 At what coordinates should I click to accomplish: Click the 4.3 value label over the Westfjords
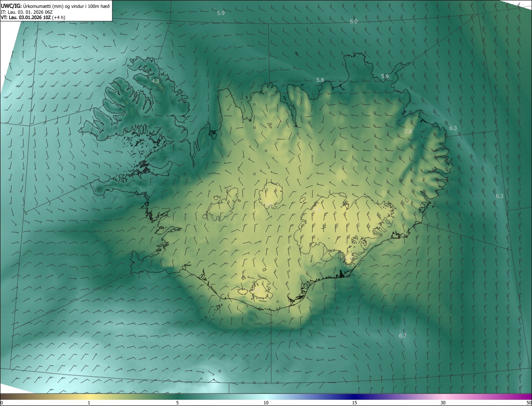155,81
